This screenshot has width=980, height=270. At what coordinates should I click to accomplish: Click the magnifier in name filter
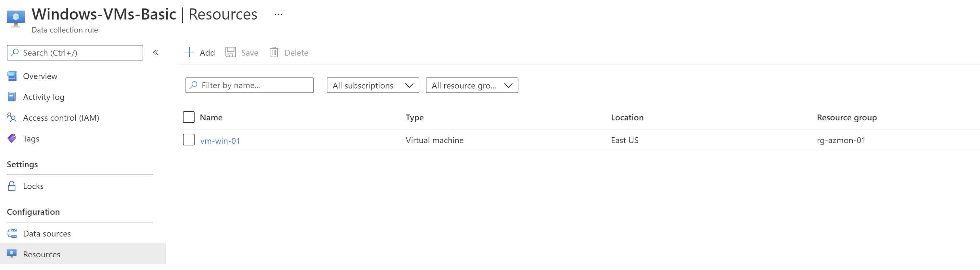click(x=194, y=85)
